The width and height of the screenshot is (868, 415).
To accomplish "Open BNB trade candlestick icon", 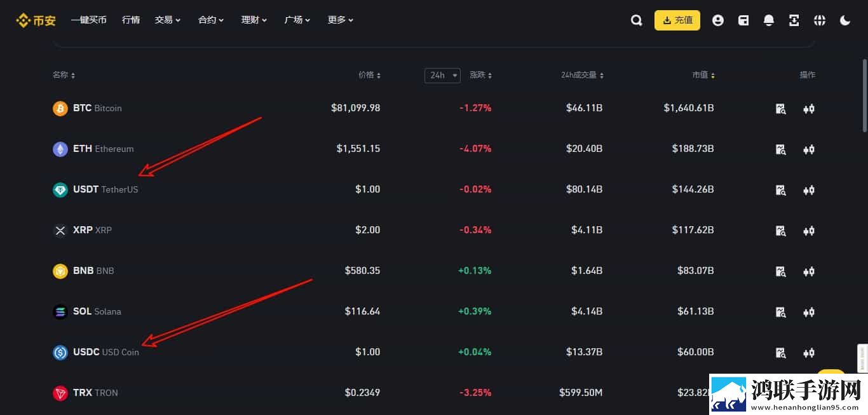I will [809, 271].
